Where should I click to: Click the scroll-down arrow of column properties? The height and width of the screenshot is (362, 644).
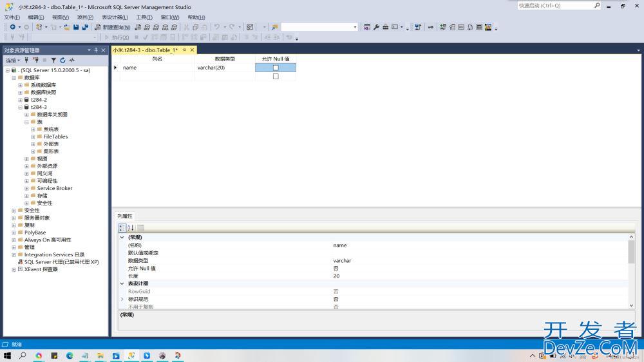click(631, 306)
